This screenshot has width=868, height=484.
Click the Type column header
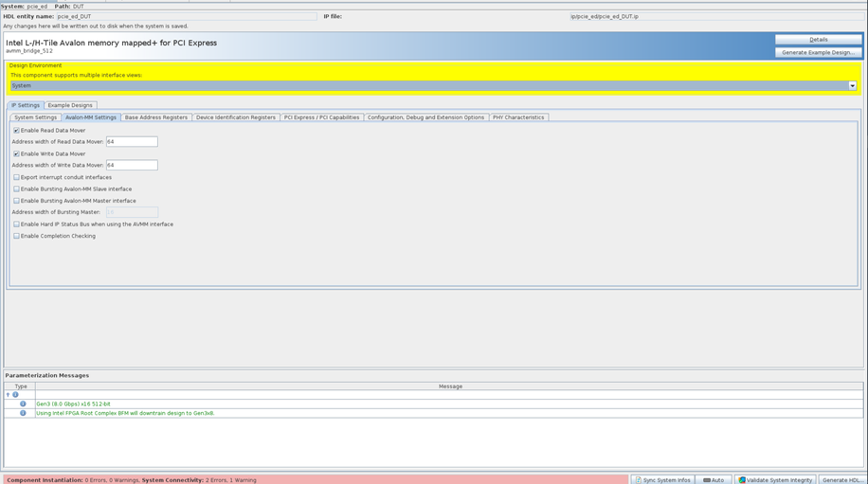tap(21, 386)
